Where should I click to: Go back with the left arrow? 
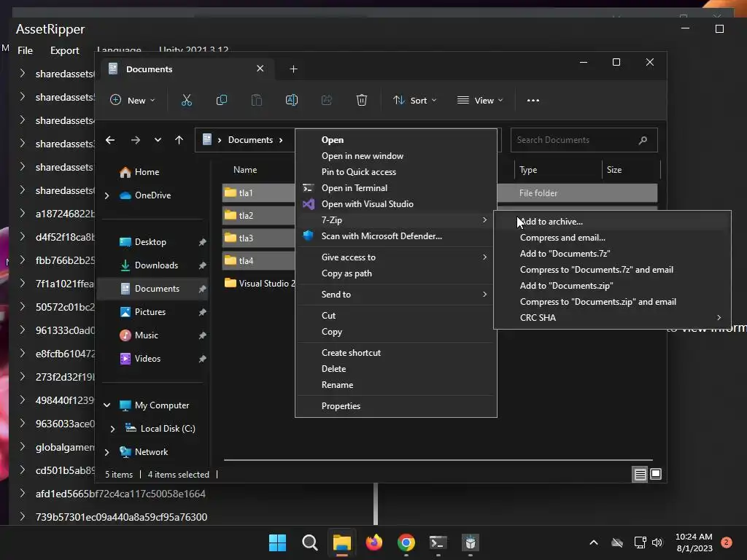pos(110,140)
